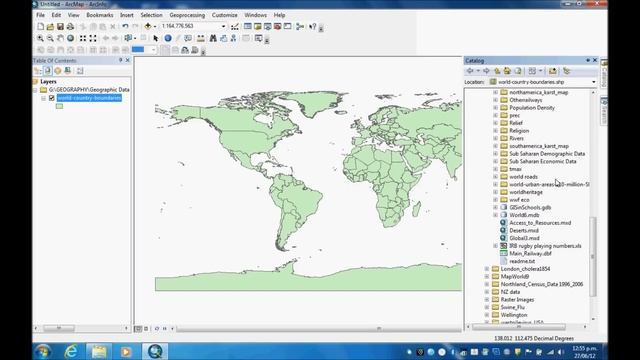Screen dimensions: 640x360
Task: Open the Table Of Contents window icon
Action: pos(248,27)
